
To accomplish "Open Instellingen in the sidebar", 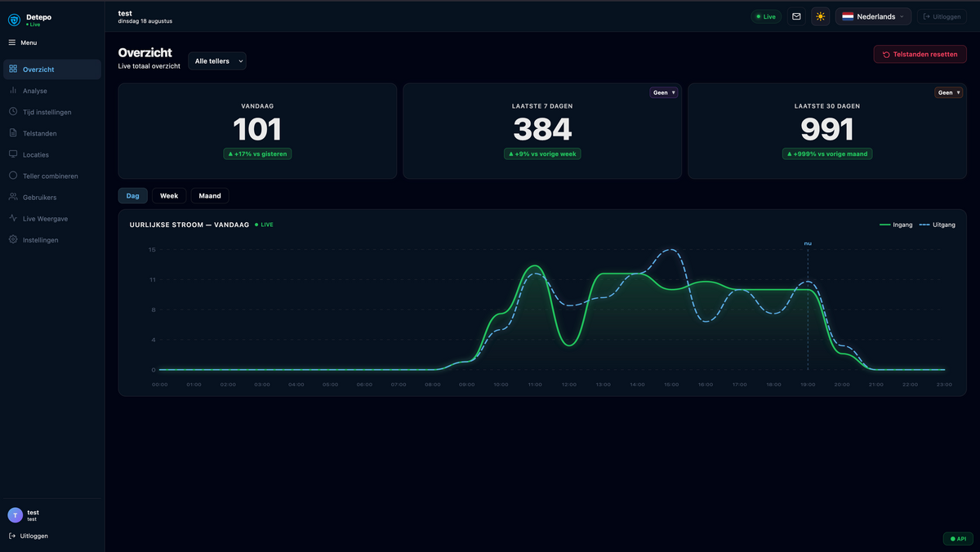I will [x=52, y=240].
